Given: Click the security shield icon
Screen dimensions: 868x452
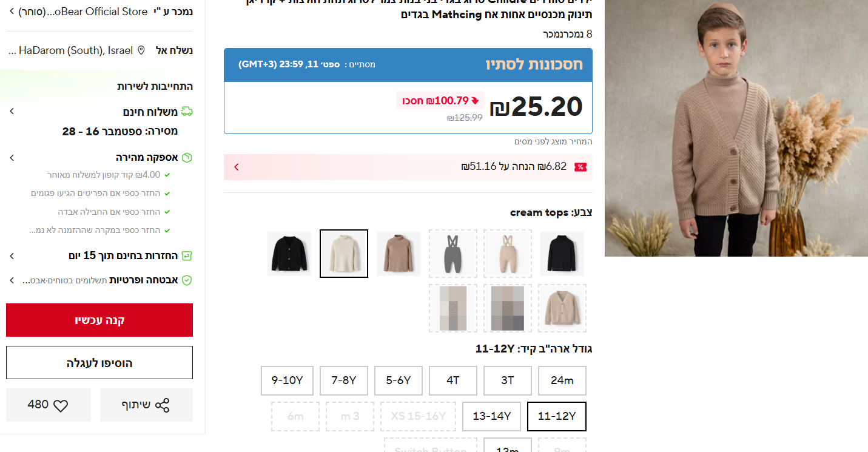Looking at the screenshot, I should (187, 280).
